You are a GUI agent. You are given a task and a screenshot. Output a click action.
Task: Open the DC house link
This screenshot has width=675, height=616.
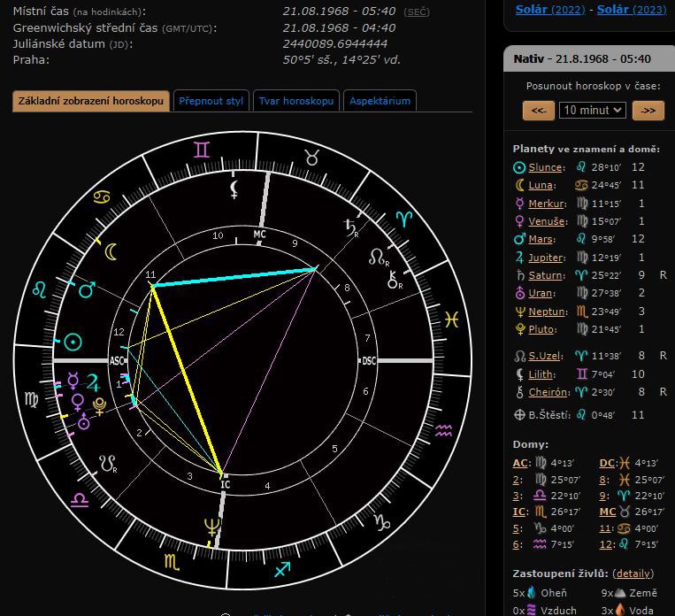click(607, 463)
